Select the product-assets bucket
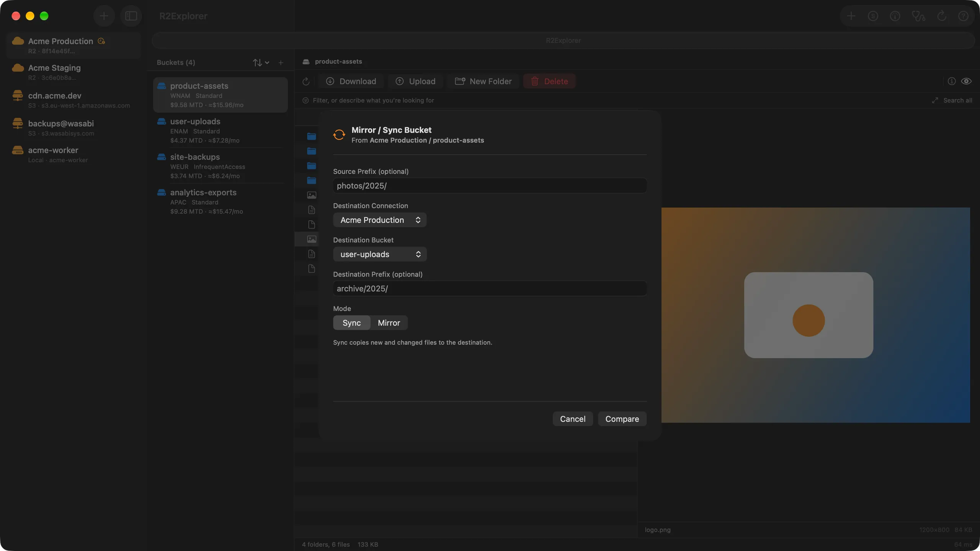The width and height of the screenshot is (980, 551). coord(220,95)
